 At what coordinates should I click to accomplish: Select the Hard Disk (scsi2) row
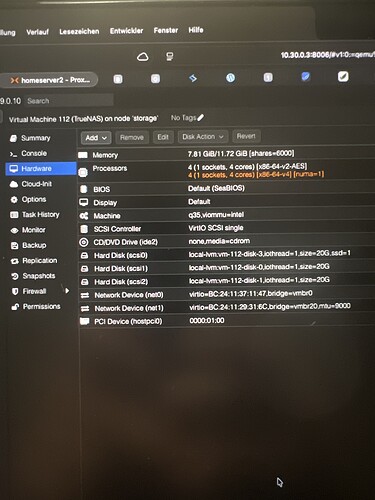pos(227,281)
